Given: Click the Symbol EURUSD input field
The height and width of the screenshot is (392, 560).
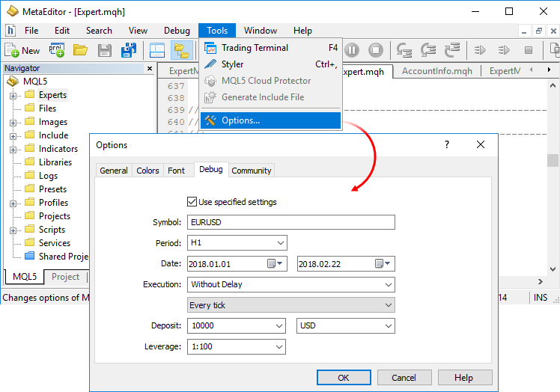Looking at the screenshot, I should tap(290, 222).
